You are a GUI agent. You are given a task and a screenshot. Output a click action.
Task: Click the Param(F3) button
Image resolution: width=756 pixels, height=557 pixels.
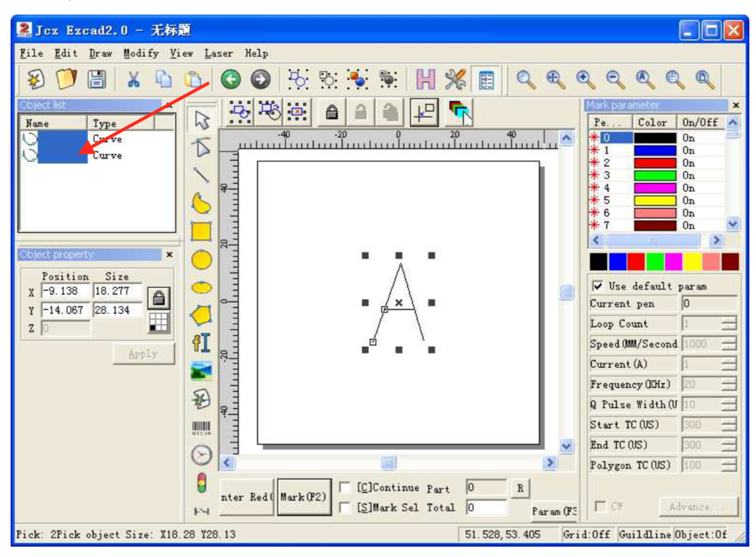point(554,511)
